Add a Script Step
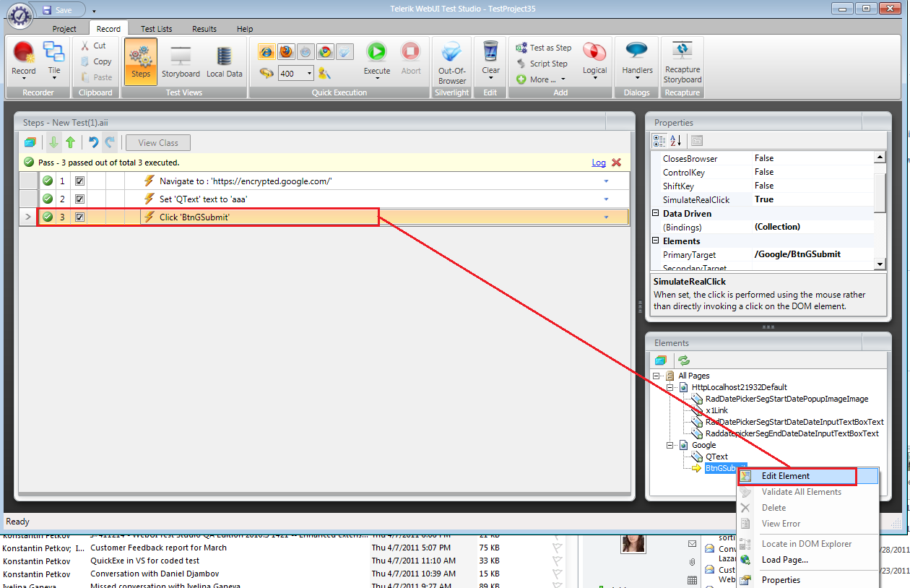The image size is (910, 588). point(542,64)
